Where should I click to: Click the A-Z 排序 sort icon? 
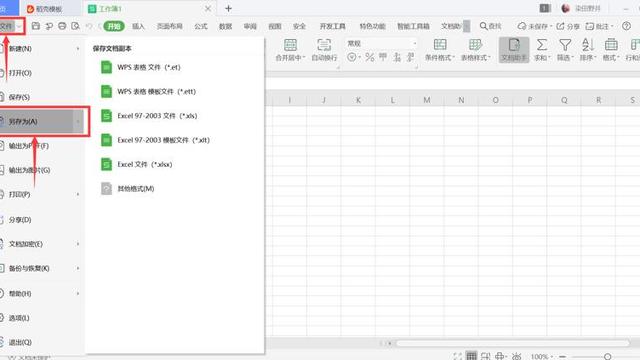click(x=588, y=44)
